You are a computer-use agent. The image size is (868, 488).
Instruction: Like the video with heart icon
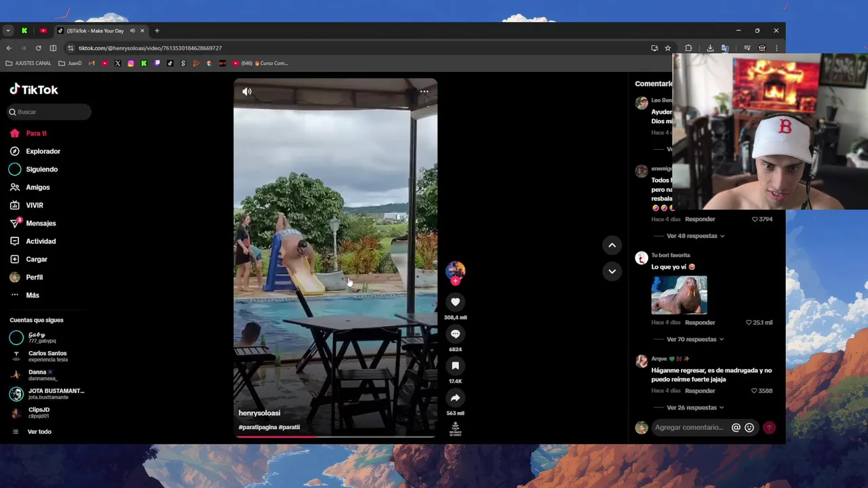click(x=455, y=302)
